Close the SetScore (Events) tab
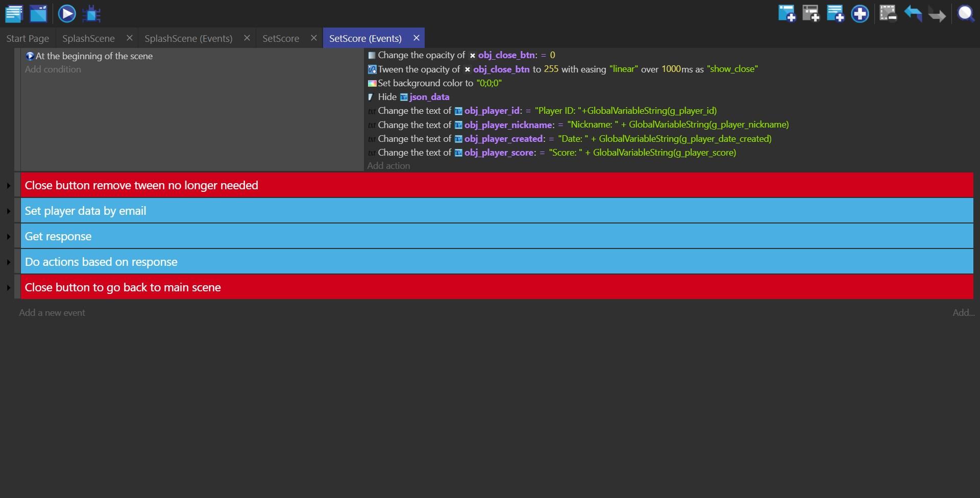Image resolution: width=980 pixels, height=498 pixels. tap(416, 38)
